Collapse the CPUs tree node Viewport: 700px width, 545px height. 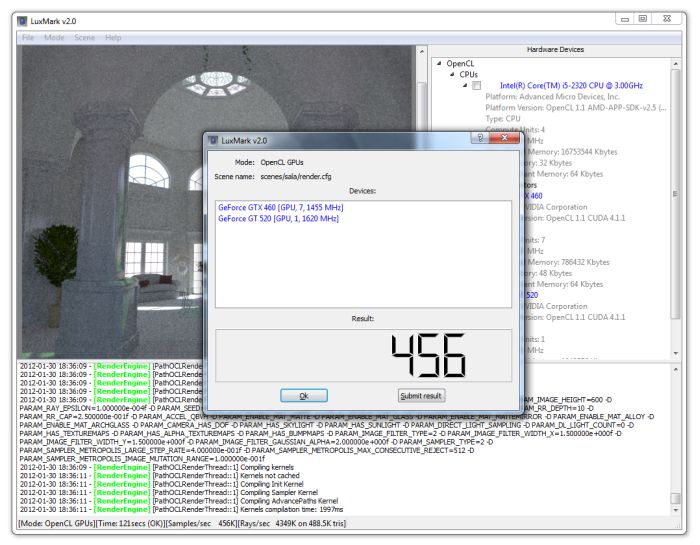click(x=452, y=74)
